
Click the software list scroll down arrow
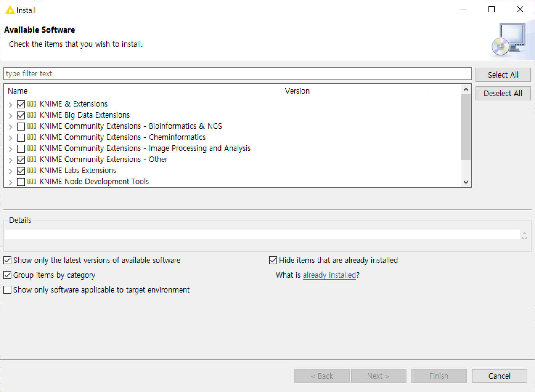point(466,182)
